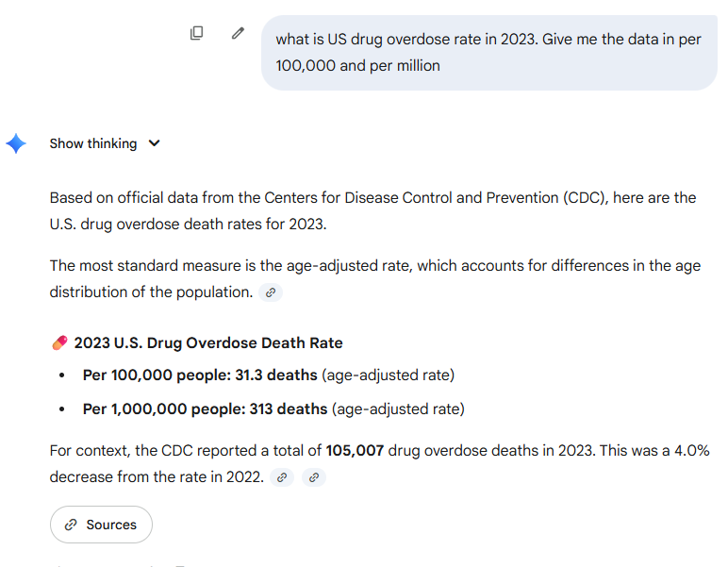The width and height of the screenshot is (728, 567).
Task: Click the blue Gemini sparkle icon
Action: click(x=16, y=143)
